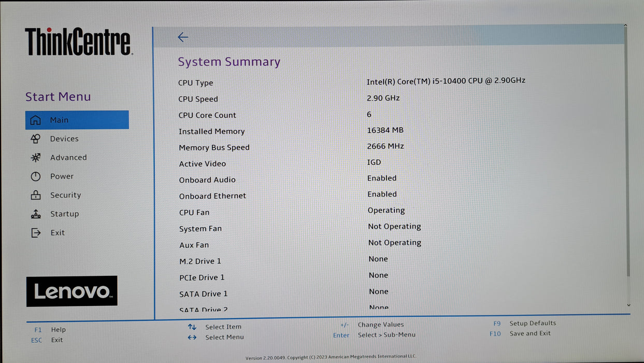Click the Onboard Ethernet label
This screenshot has height=363, width=644.
(x=212, y=196)
